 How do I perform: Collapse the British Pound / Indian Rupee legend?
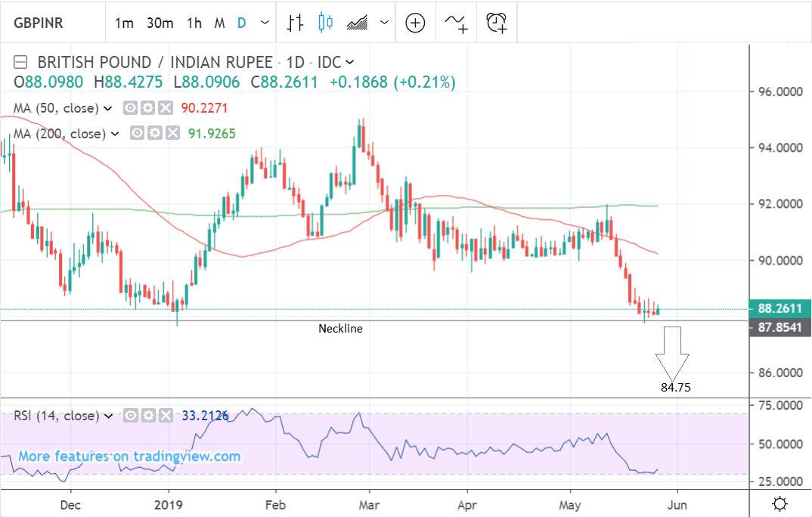coord(22,63)
